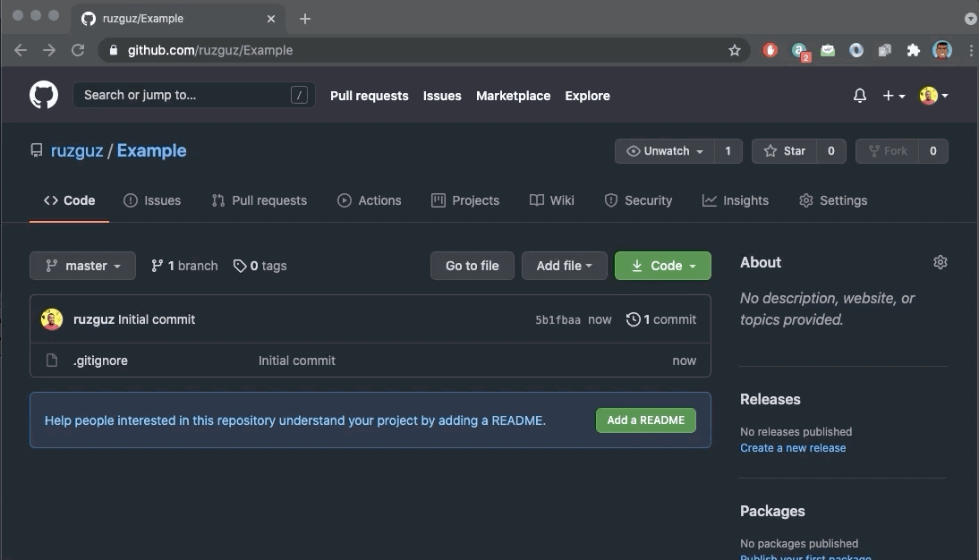This screenshot has height=560, width=979.
Task: Open the ruzguz commit author link
Action: click(94, 319)
